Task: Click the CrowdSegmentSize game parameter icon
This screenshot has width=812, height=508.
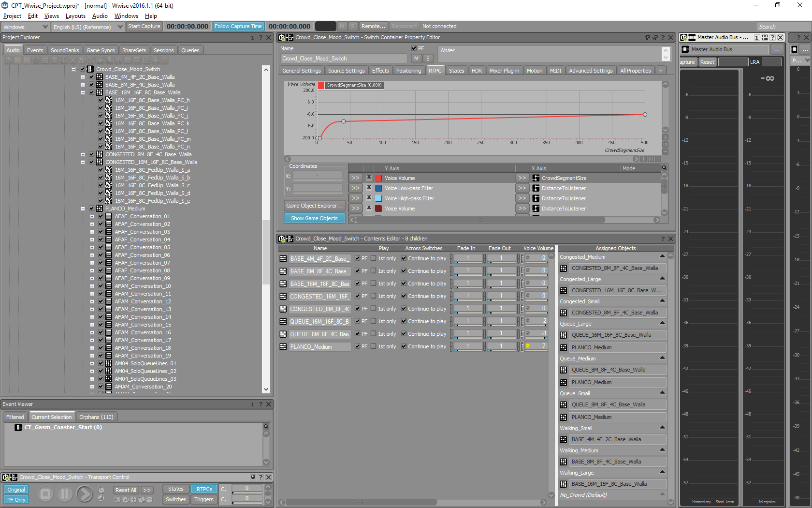Action: click(x=536, y=178)
